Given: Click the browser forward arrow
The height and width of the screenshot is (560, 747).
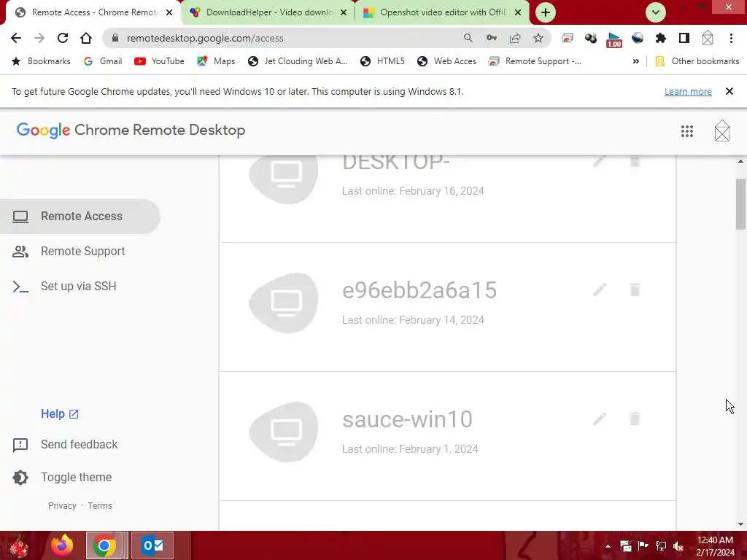Looking at the screenshot, I should pyautogui.click(x=39, y=38).
